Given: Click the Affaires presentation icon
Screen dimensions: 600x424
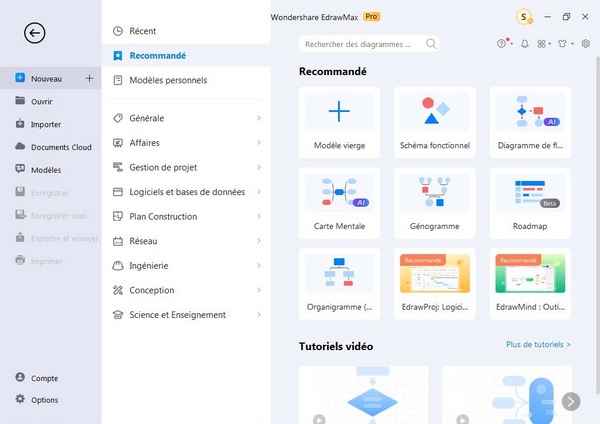Looking at the screenshot, I should [118, 142].
